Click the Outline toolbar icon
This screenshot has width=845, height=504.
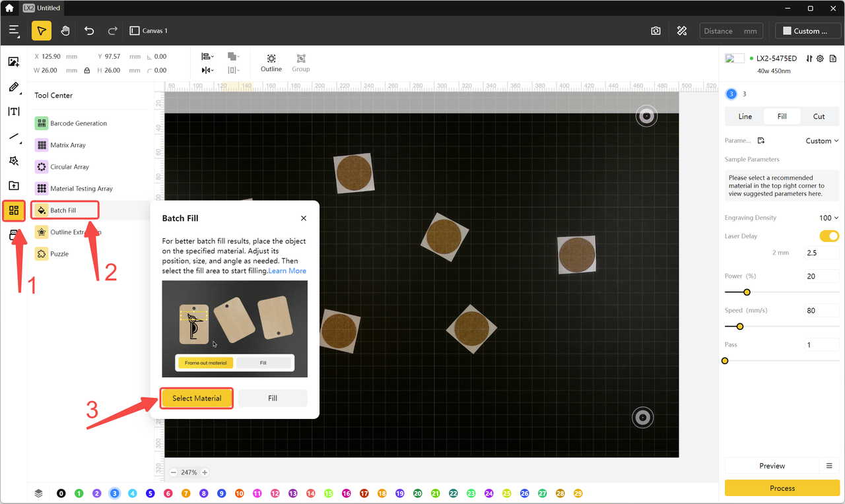(271, 63)
